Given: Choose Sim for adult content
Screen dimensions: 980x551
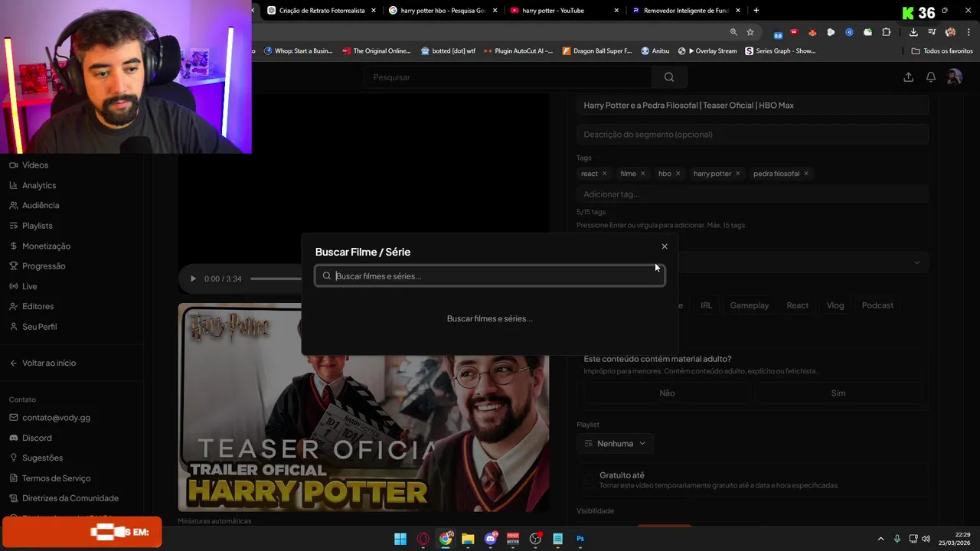Looking at the screenshot, I should tap(838, 393).
